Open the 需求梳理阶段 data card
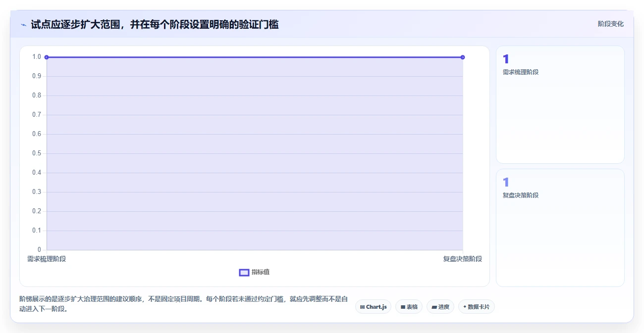The width and height of the screenshot is (644, 333). pos(560,105)
